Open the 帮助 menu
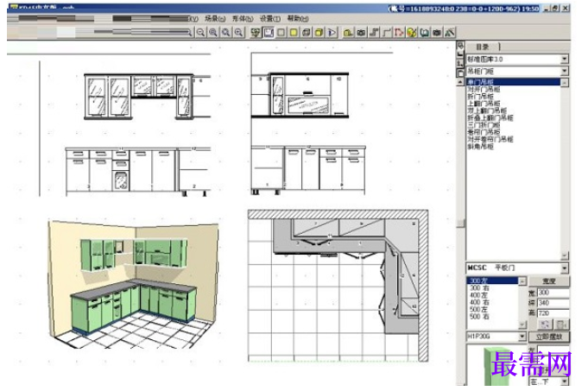The image size is (588, 391). pyautogui.click(x=298, y=18)
